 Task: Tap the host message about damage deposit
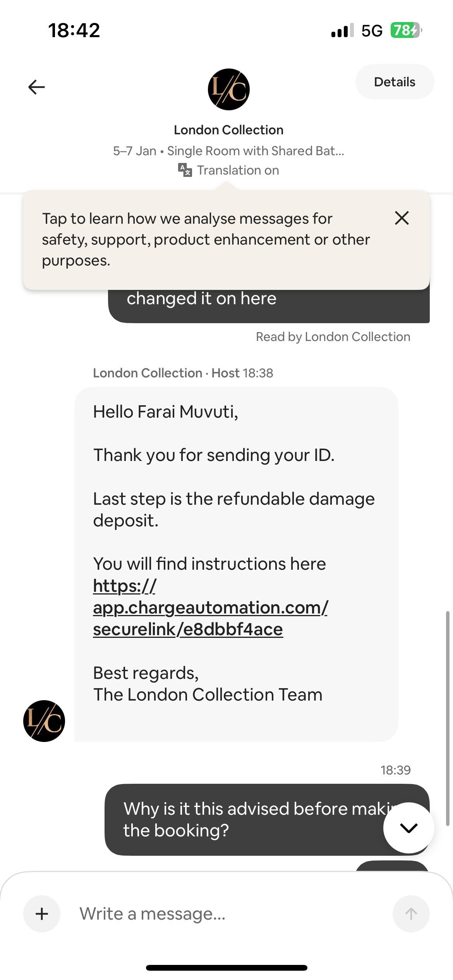[x=234, y=509]
